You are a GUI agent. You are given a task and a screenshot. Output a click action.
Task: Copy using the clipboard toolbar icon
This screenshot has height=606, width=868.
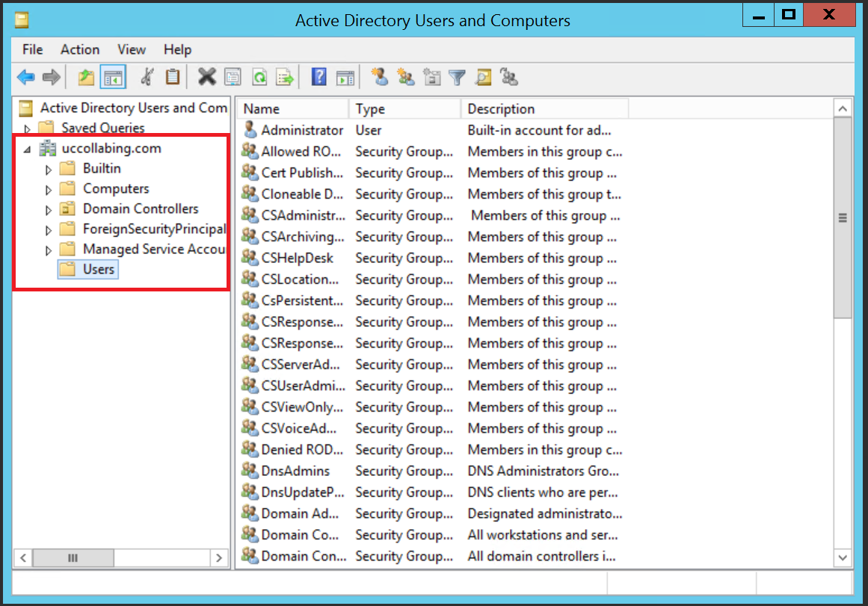pos(173,77)
